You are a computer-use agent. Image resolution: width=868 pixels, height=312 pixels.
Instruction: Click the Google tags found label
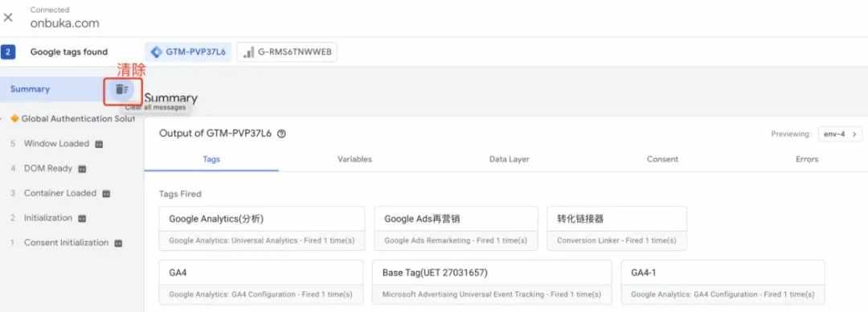(69, 52)
